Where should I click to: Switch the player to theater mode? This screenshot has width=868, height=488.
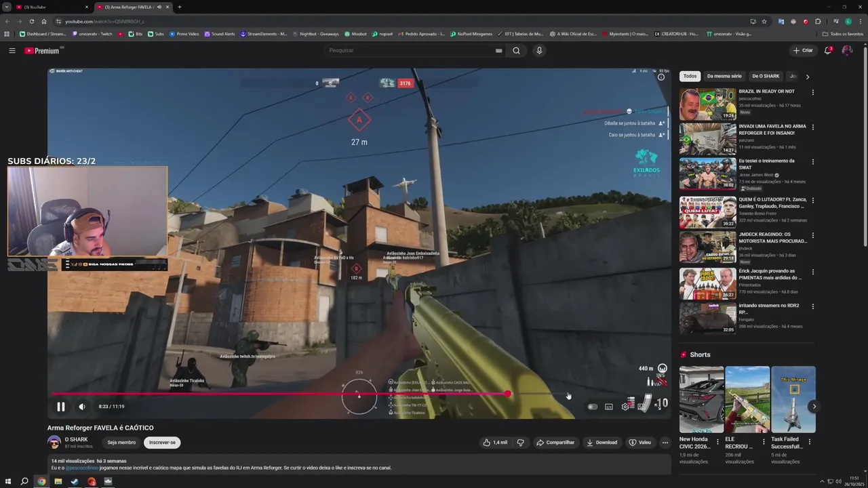[642, 407]
